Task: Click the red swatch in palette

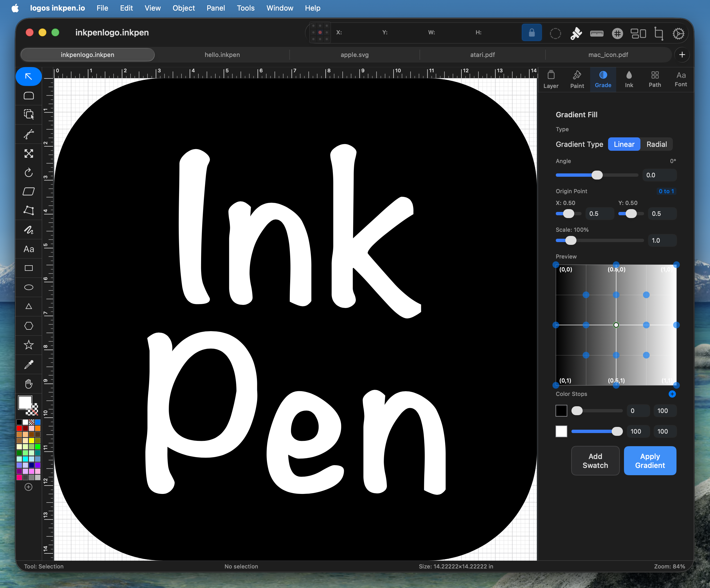Action: coord(19,429)
